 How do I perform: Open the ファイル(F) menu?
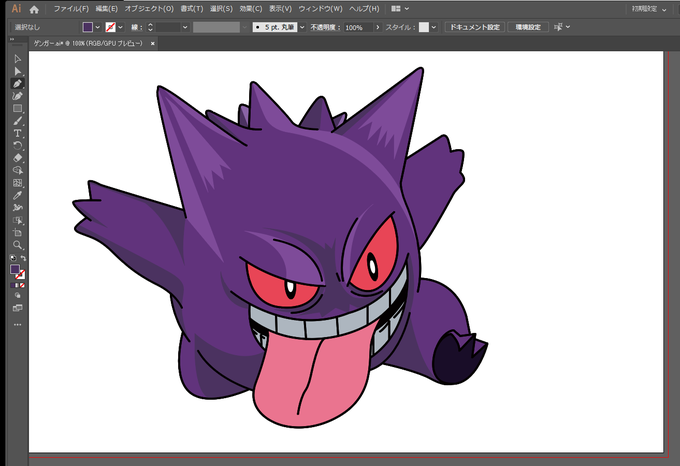tap(71, 9)
